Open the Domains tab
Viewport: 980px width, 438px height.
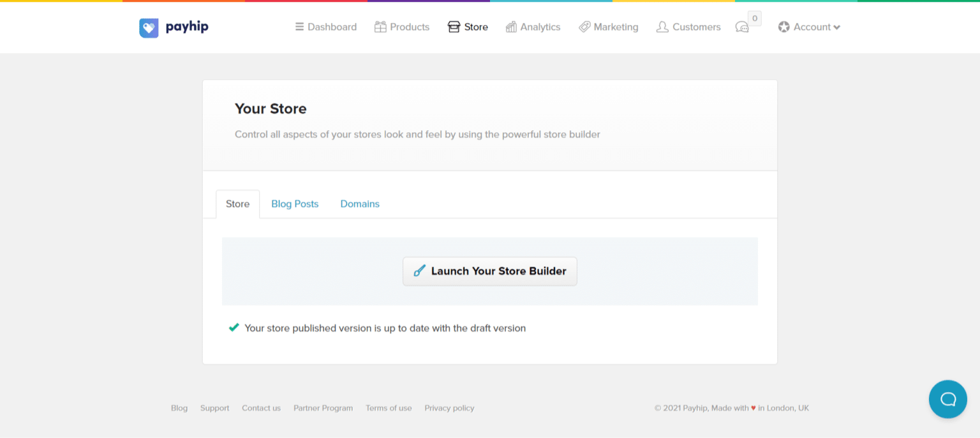click(360, 204)
